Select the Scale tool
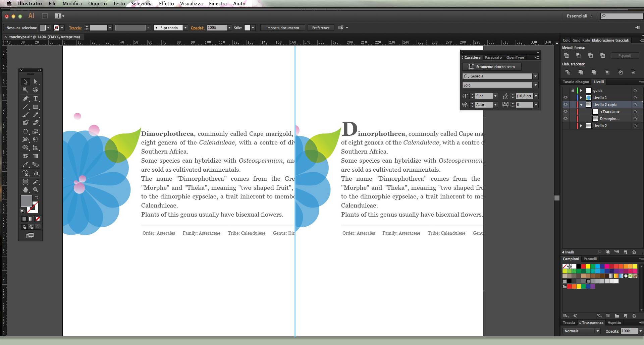 click(36, 131)
